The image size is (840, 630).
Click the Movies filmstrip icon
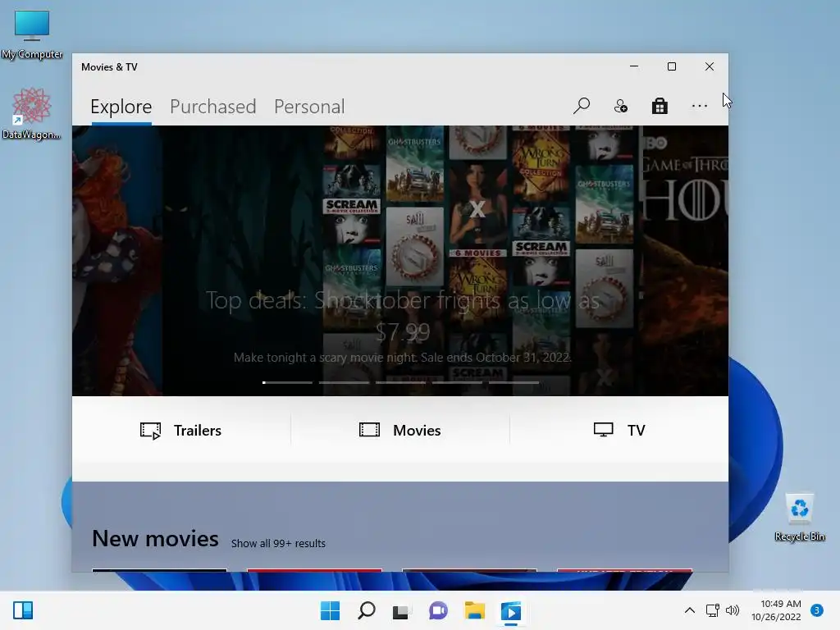369,430
